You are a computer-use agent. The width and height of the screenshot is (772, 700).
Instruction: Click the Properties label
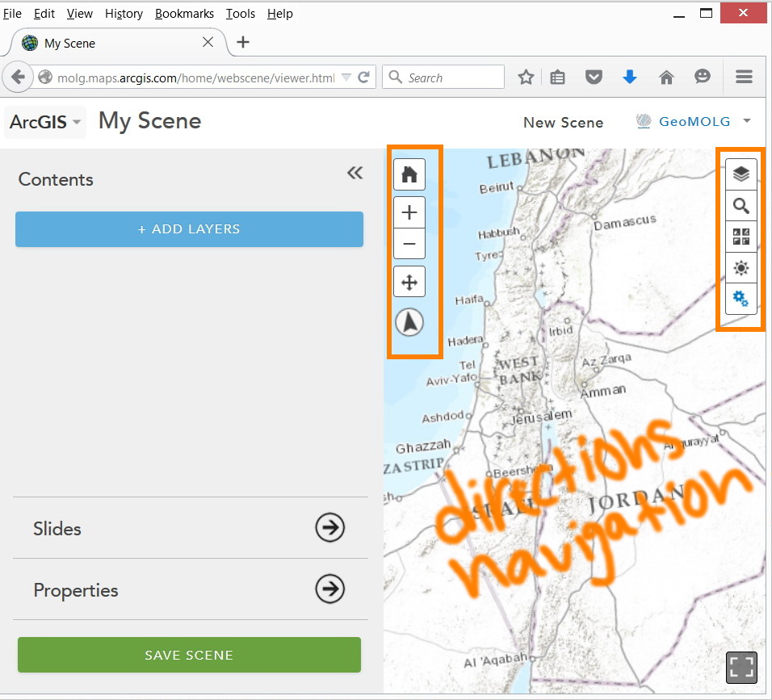(x=76, y=589)
